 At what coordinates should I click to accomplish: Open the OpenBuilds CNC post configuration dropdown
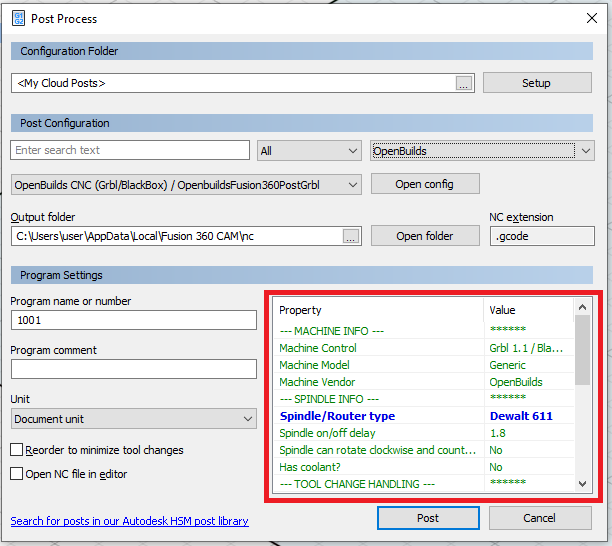coord(186,185)
